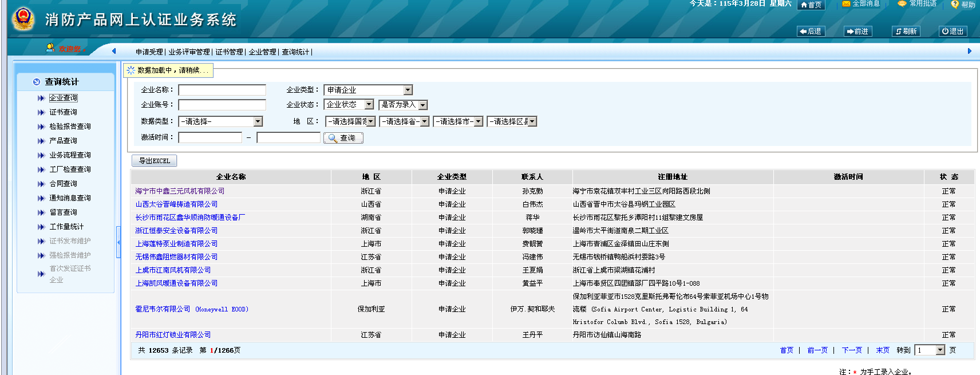Click double-arrow icon beside 工作量统计
Image resolution: width=980 pixels, height=375 pixels.
click(41, 227)
